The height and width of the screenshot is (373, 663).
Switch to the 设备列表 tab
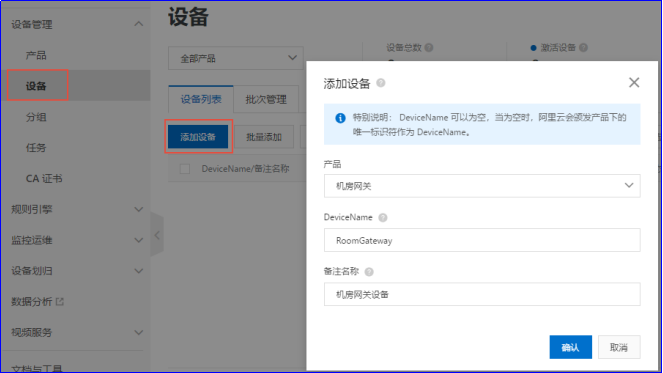[x=201, y=99]
